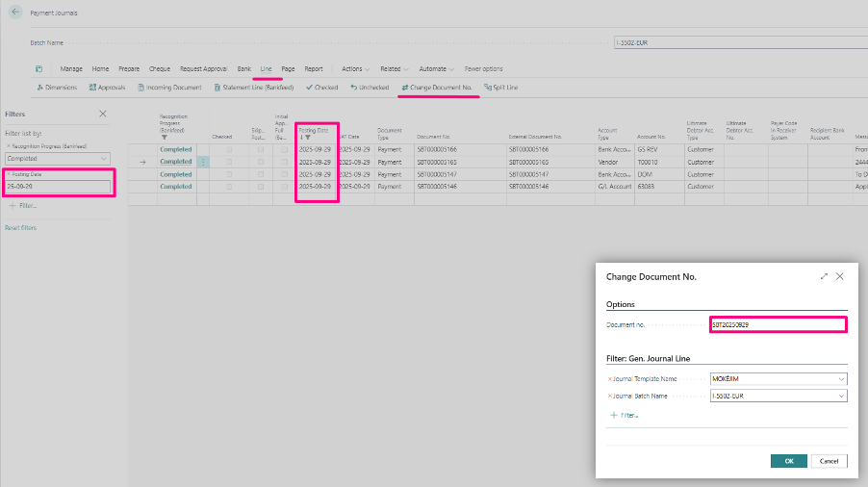This screenshot has height=487, width=868.
Task: Expand the Automate dropdown menu
Action: coord(436,69)
